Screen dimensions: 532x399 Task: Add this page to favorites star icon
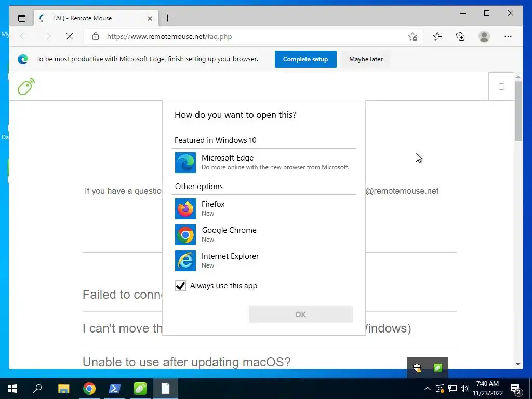pyautogui.click(x=413, y=37)
